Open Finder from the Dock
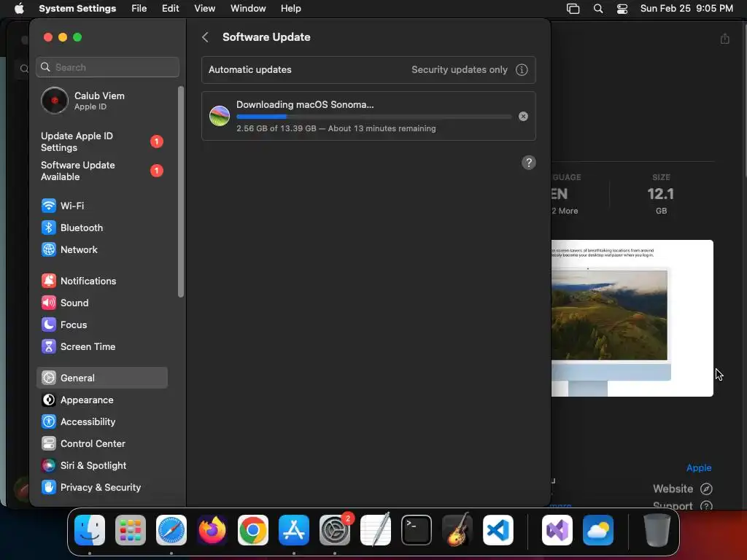The width and height of the screenshot is (747, 560). 90,530
